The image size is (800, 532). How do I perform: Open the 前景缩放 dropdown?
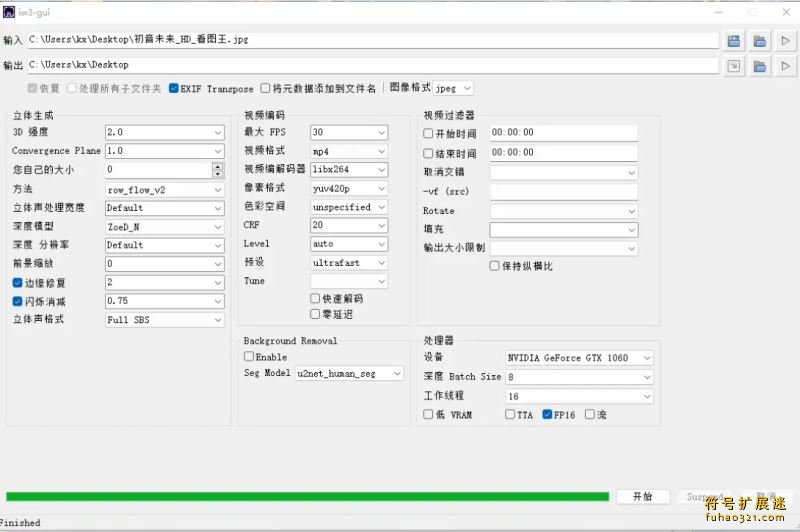(x=164, y=264)
